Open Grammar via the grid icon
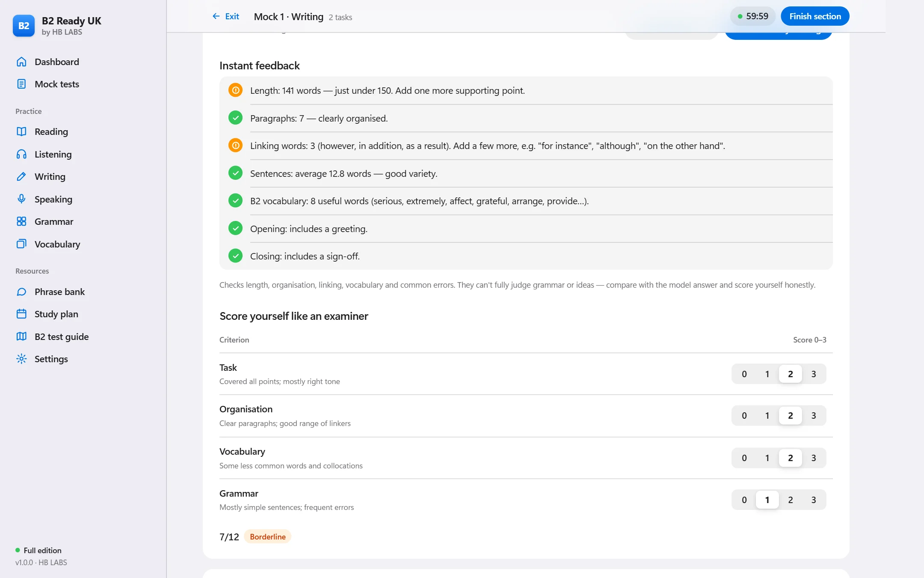 21,221
